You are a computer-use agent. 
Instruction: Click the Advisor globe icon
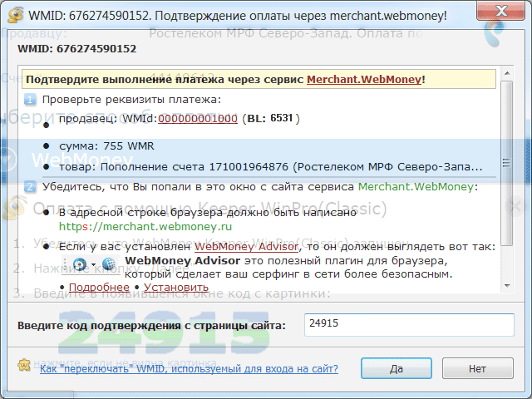[x=108, y=264]
